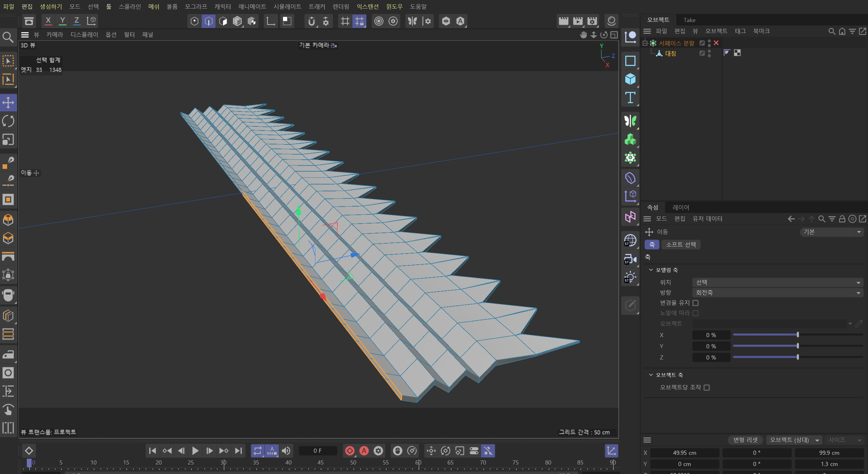The width and height of the screenshot is (868, 474).
Task: Adjust the Y axis percentage slider
Action: click(x=798, y=346)
